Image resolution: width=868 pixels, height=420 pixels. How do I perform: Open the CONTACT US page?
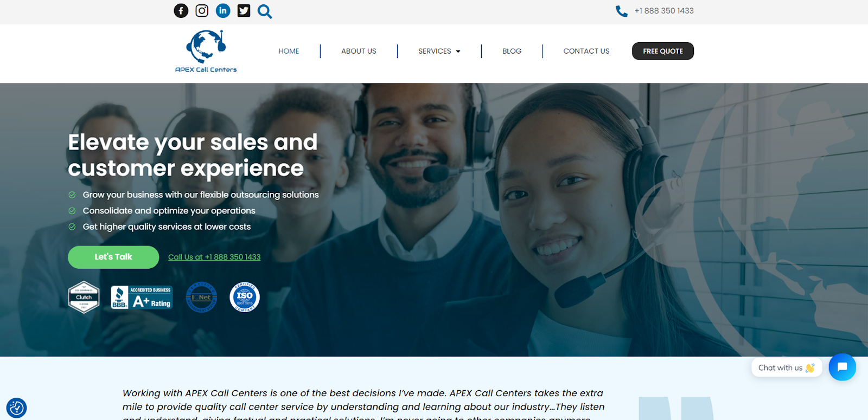coord(586,51)
